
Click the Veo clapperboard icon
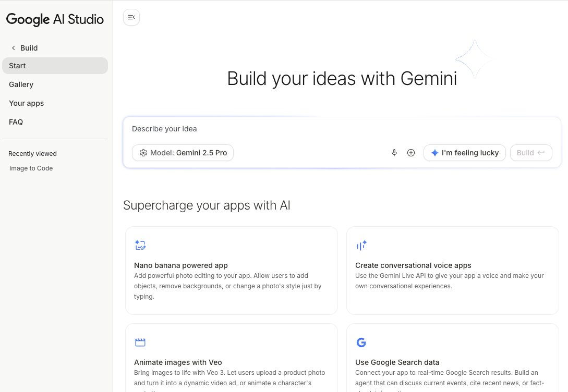140,342
